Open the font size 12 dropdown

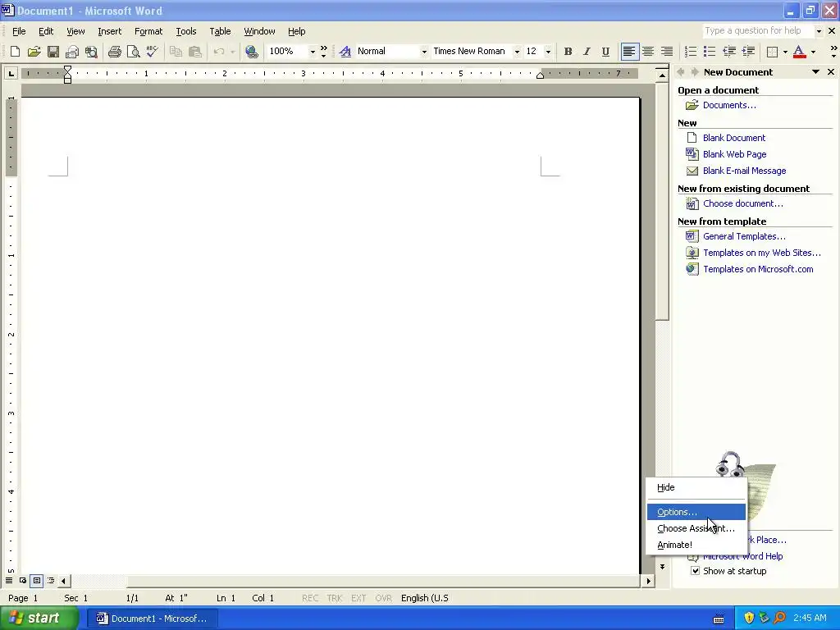point(548,52)
